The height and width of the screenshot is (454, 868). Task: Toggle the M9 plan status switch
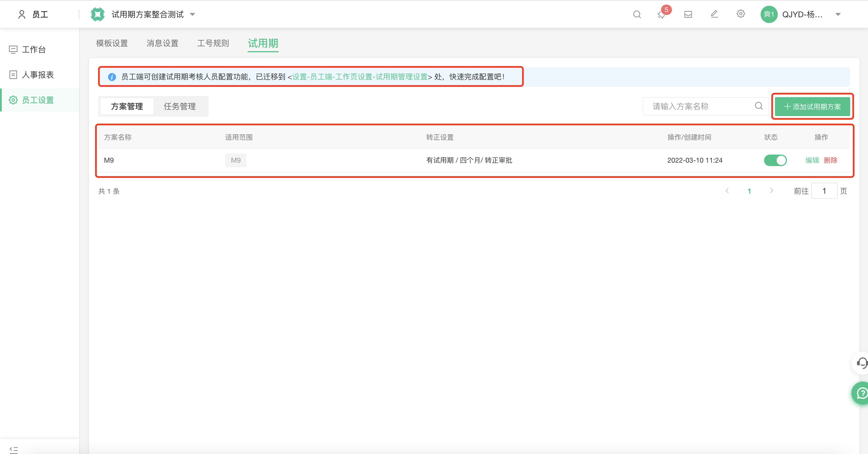pos(775,160)
